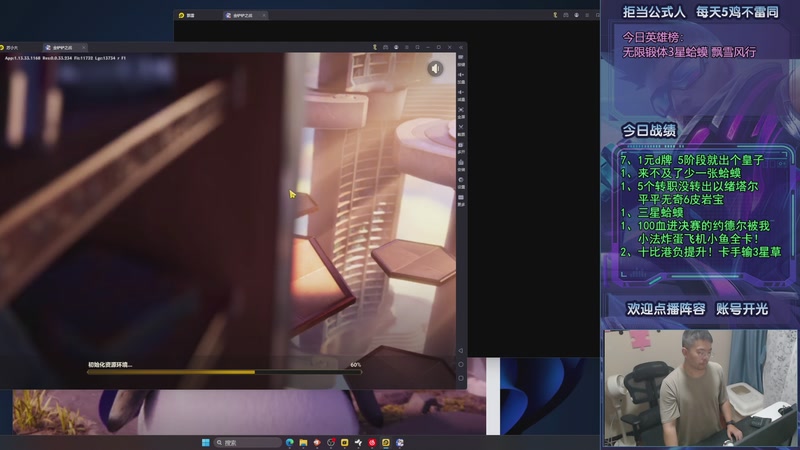Open File Explorer from the taskbar
The height and width of the screenshot is (450, 800).
click(304, 442)
